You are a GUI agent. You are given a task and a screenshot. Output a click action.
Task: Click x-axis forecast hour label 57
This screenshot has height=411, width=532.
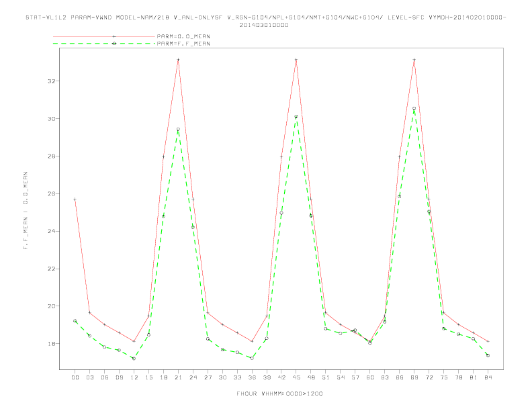pyautogui.click(x=355, y=377)
